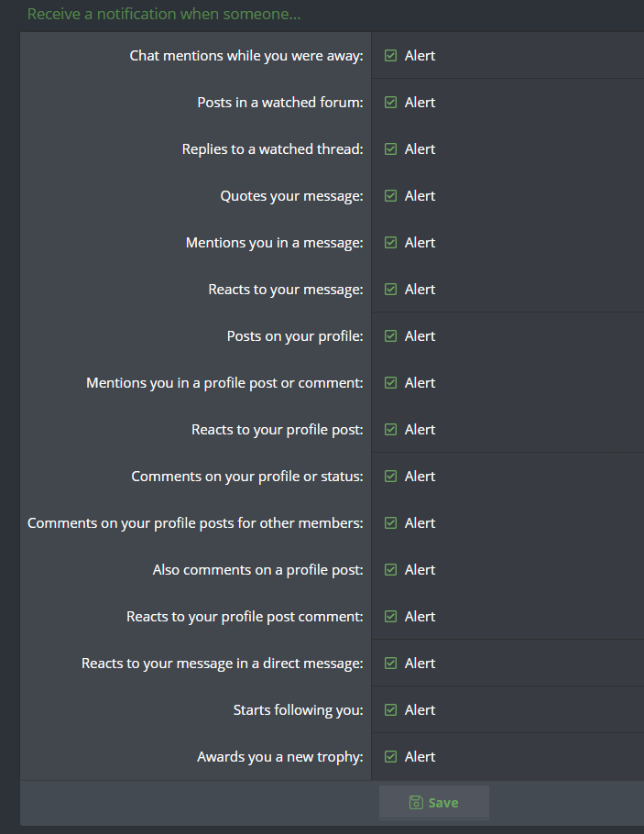Disable alert for replies to a watched thread
This screenshot has height=834, width=644.
point(391,148)
